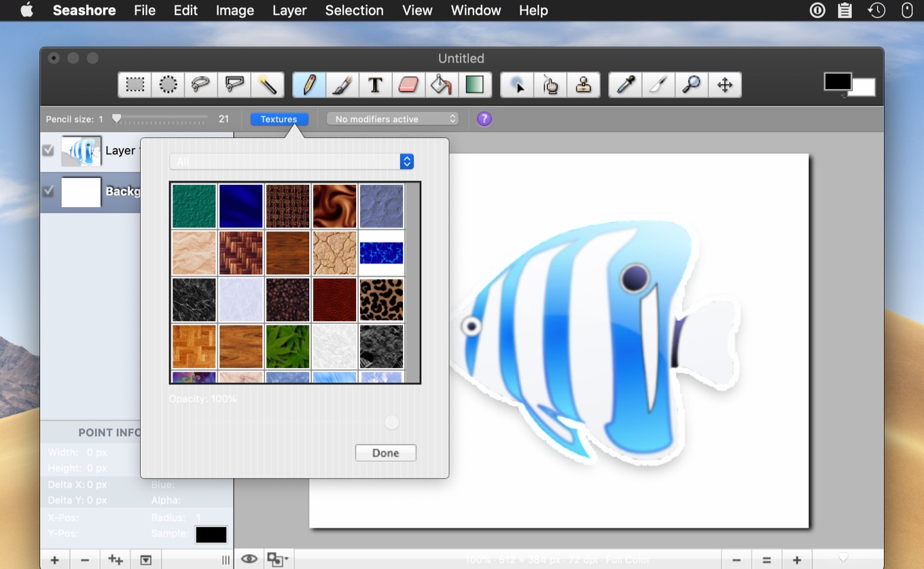Click the Done button

pyautogui.click(x=385, y=453)
